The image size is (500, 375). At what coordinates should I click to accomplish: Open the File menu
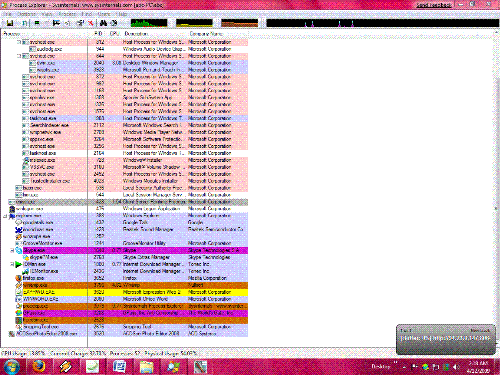coord(7,14)
